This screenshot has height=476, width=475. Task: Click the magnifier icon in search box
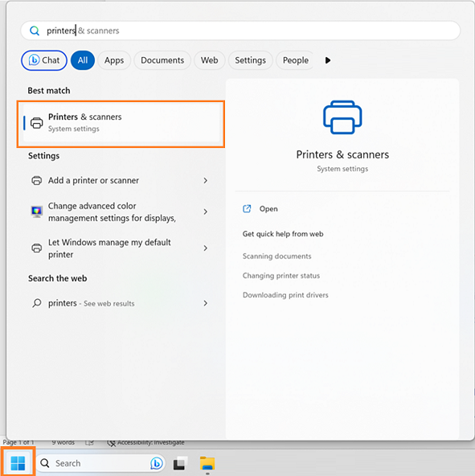(35, 31)
